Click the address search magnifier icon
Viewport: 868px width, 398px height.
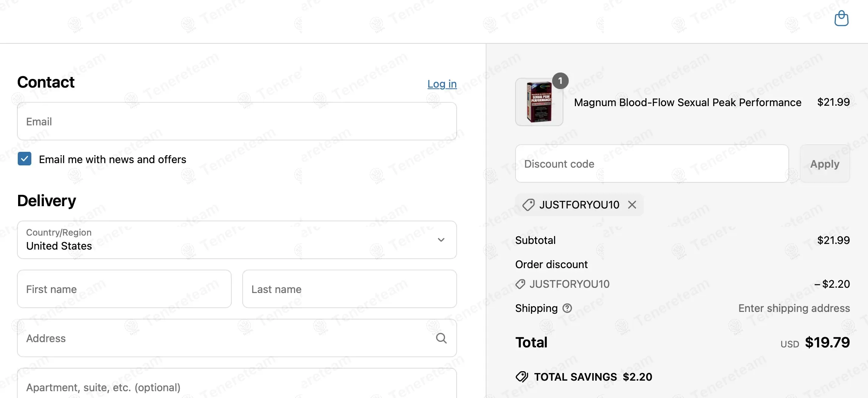[441, 338]
